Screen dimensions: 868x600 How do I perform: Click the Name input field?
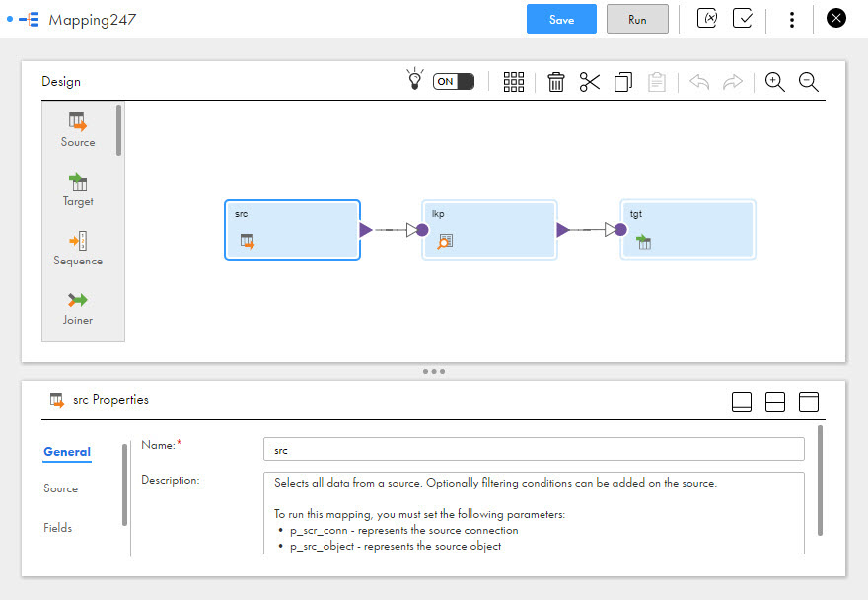pyautogui.click(x=534, y=449)
